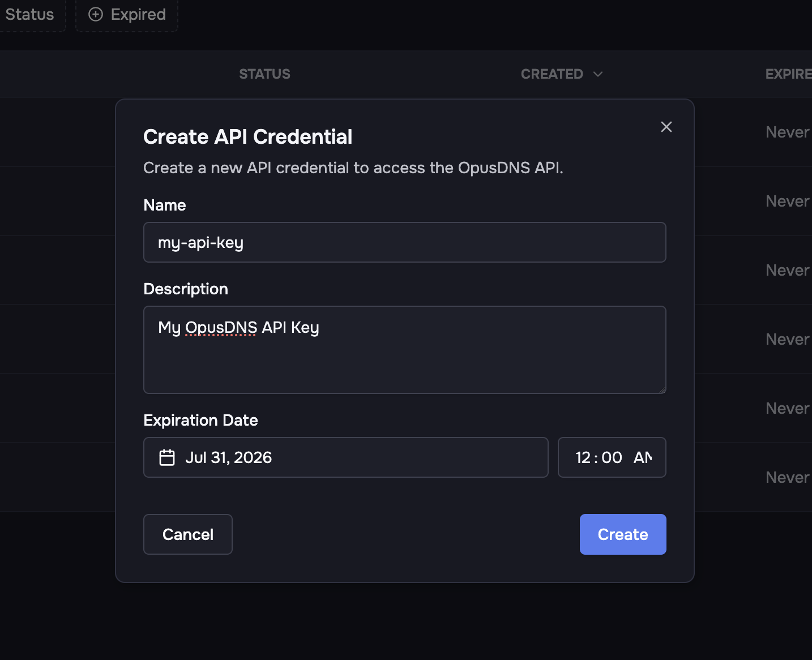Edit the Name field containing my-api-key
812x660 pixels.
coord(405,242)
